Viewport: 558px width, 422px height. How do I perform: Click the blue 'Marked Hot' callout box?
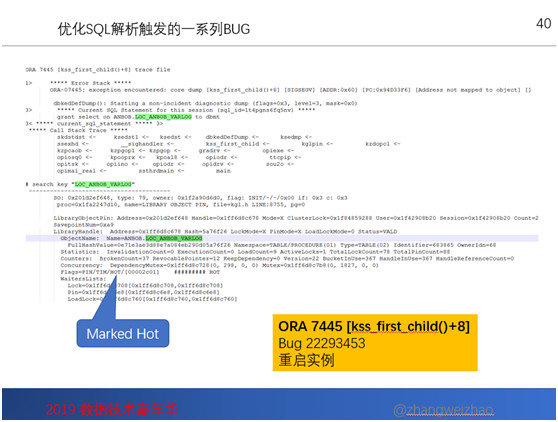tap(123, 333)
